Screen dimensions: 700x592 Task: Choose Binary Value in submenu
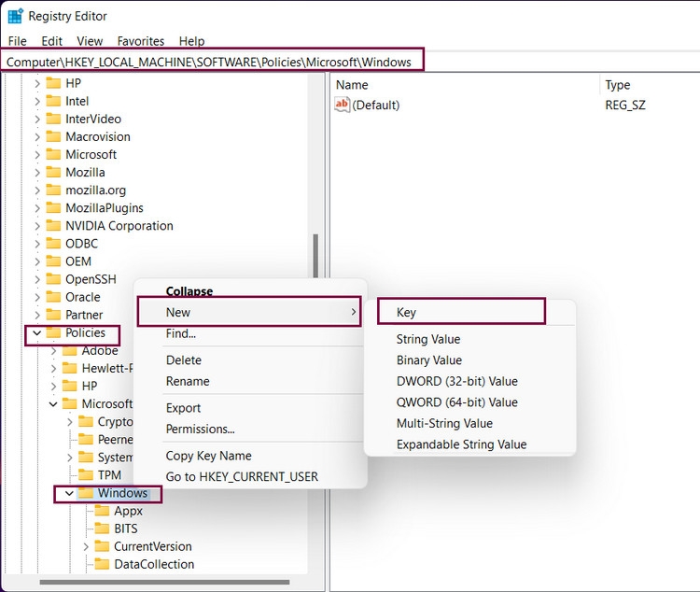tap(469, 360)
